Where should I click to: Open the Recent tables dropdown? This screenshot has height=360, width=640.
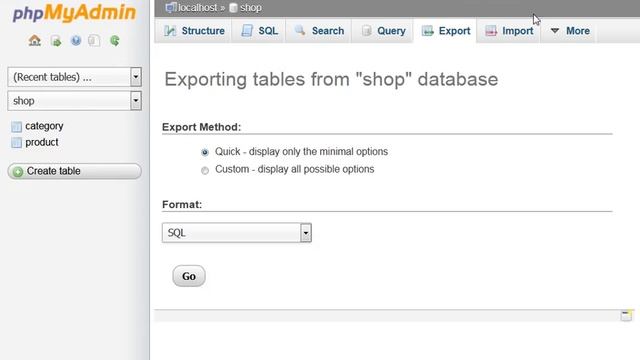74,77
